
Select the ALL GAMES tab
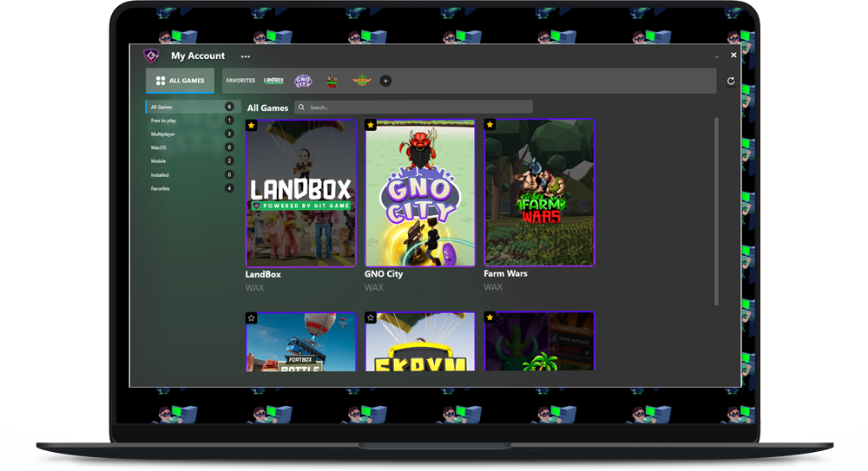(x=181, y=81)
